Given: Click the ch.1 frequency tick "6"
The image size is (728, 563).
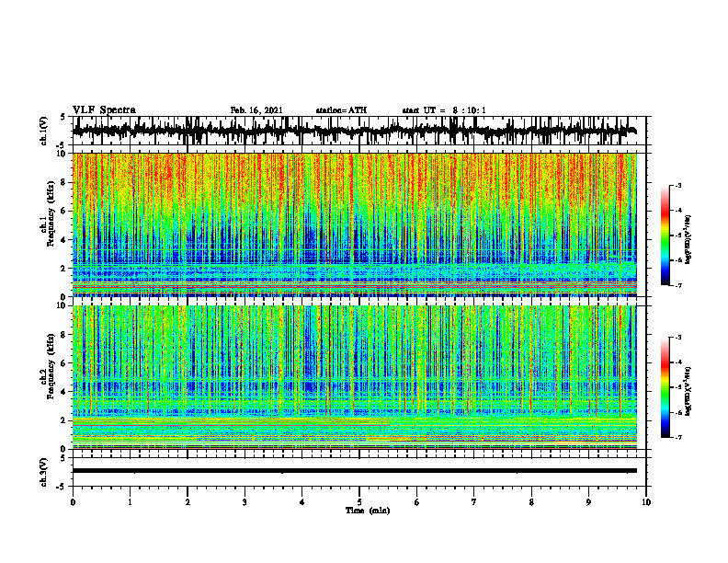Looking at the screenshot, I should click(x=63, y=211).
